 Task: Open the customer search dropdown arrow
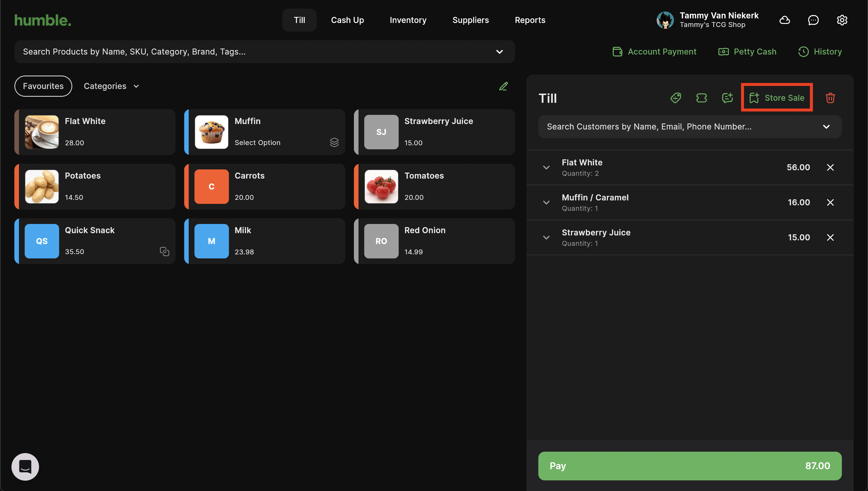pyautogui.click(x=826, y=127)
